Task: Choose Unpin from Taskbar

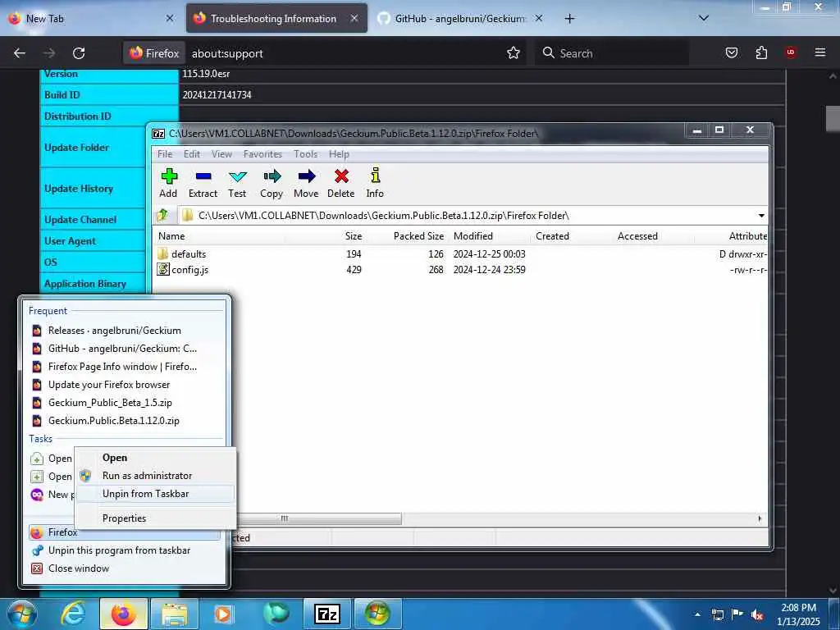Action: [155, 494]
